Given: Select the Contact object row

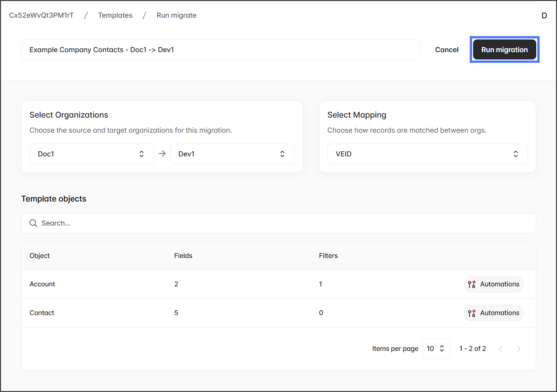Looking at the screenshot, I should click(42, 313).
